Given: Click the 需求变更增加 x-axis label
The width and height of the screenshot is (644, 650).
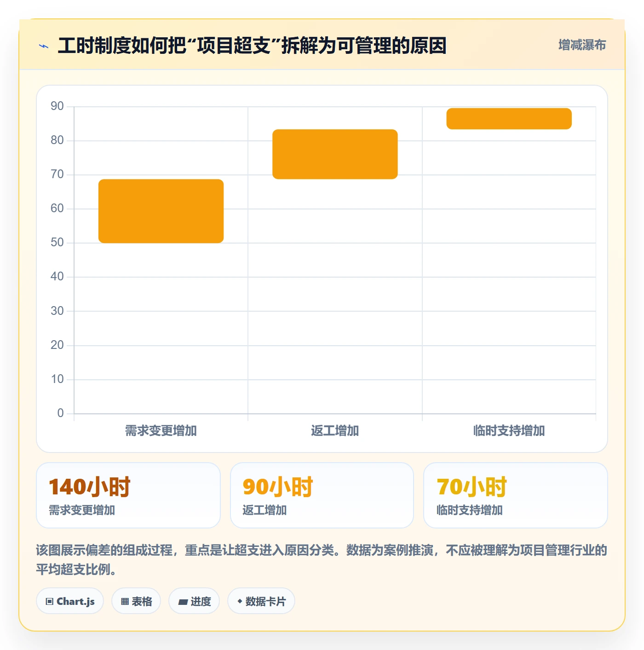Looking at the screenshot, I should [x=161, y=431].
